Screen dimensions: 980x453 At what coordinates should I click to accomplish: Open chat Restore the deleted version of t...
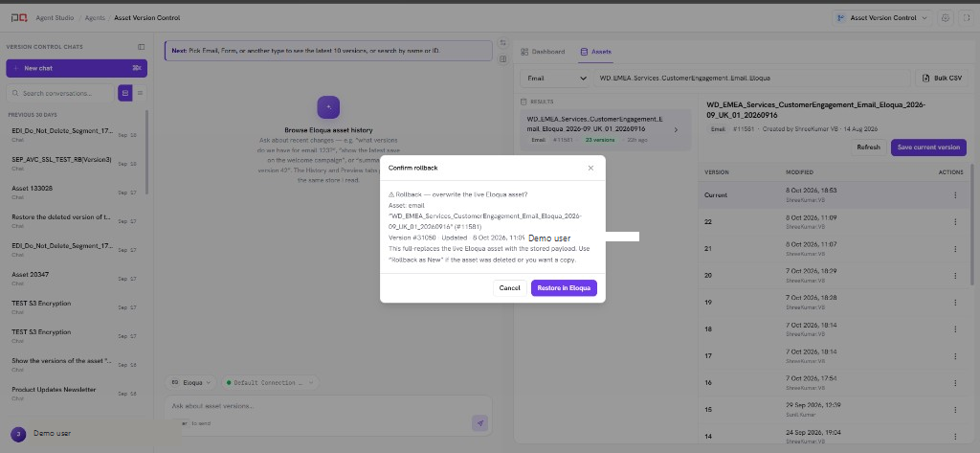(77, 220)
